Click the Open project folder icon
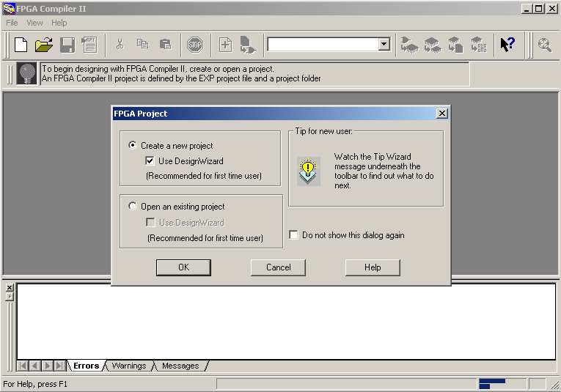 click(44, 45)
